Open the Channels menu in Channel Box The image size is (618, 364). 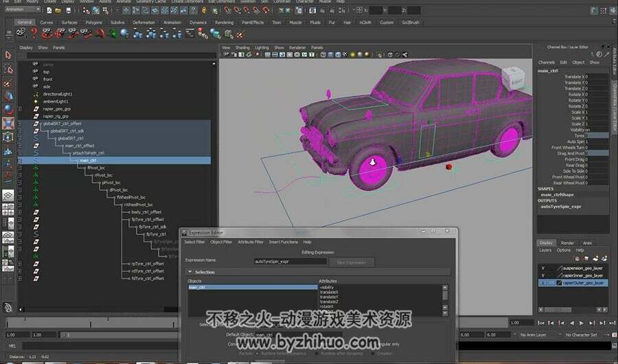(x=547, y=62)
